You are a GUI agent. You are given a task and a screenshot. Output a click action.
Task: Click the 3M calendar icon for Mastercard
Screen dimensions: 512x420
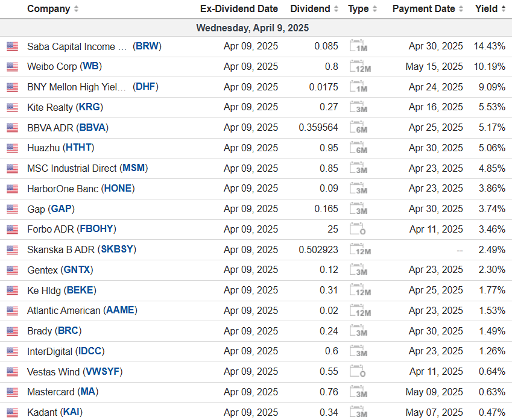[358, 392]
